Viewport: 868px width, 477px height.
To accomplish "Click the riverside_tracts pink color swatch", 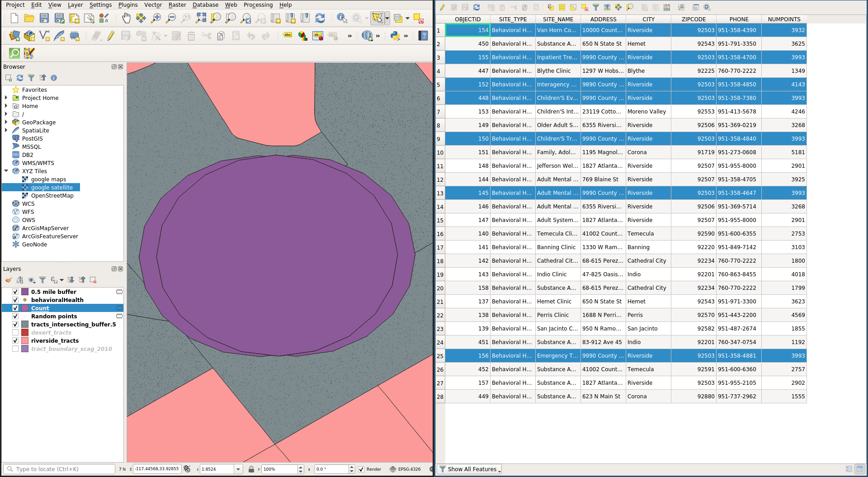I will tap(25, 340).
